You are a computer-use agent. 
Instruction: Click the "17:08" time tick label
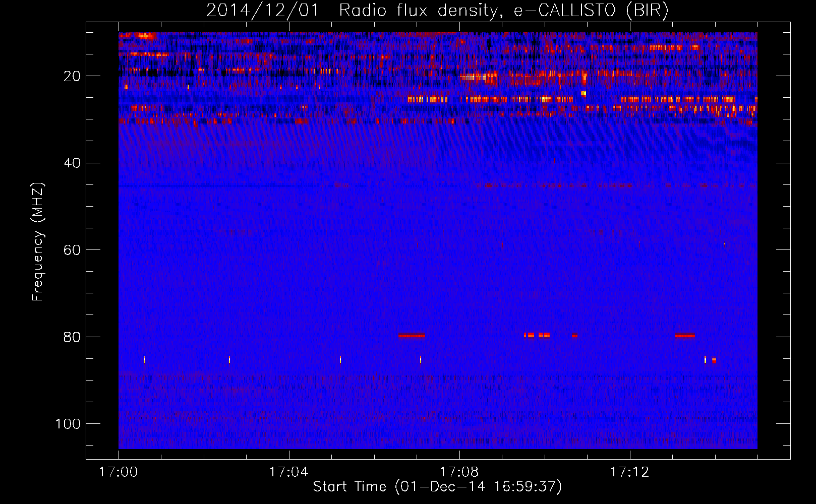(459, 472)
